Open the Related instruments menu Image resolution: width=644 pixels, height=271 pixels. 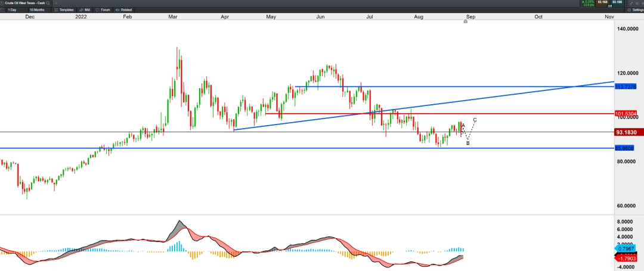click(123, 10)
